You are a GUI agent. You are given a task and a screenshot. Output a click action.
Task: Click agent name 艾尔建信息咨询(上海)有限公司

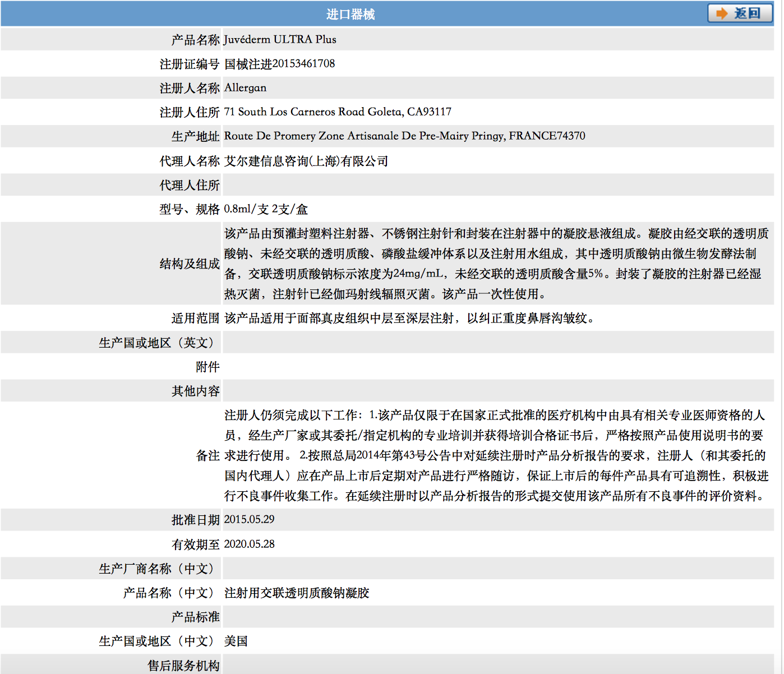(x=306, y=161)
